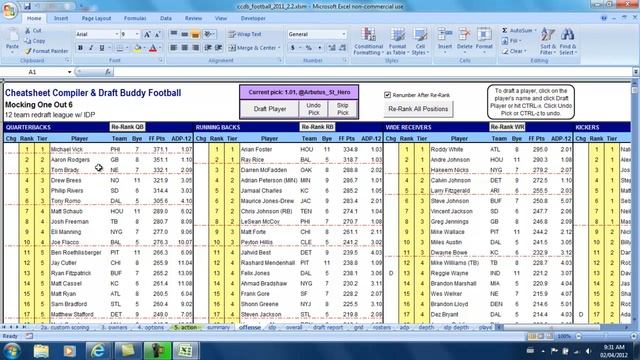Open the Data ribbon tab
Screen dimensions: 640x360
[x=166, y=18]
